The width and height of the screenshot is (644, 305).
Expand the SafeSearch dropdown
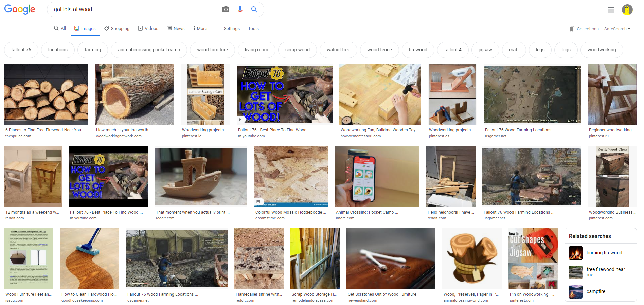click(617, 29)
